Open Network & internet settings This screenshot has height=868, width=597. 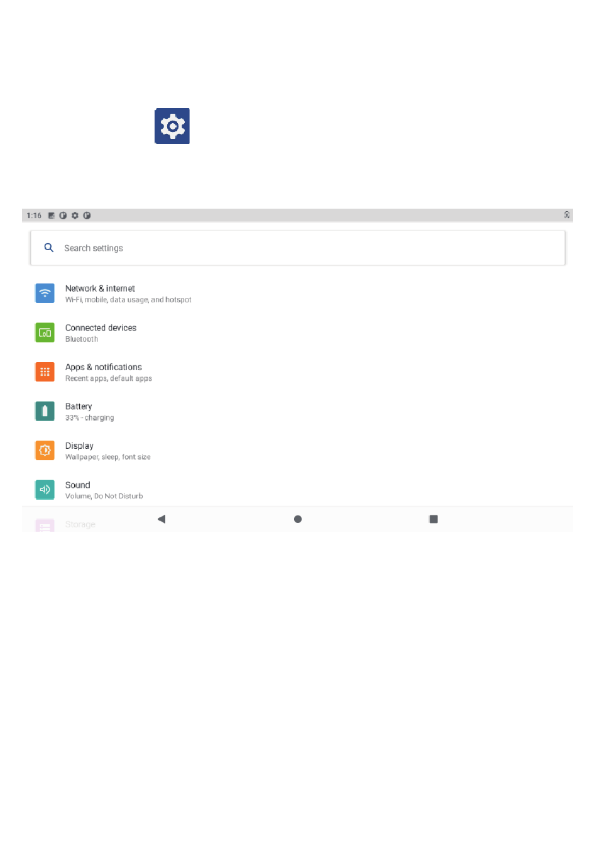point(297,294)
